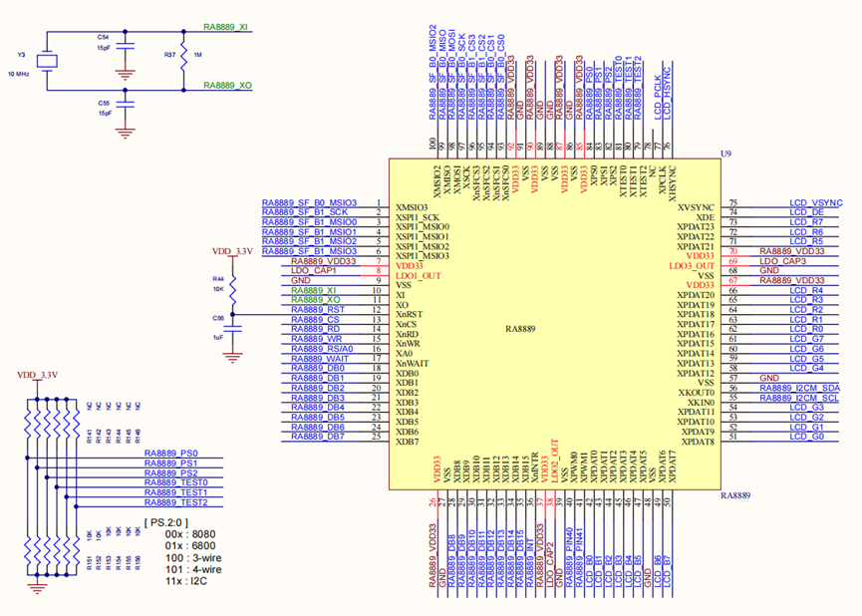Click the RA8889_RST net label on pin 12
The width and height of the screenshot is (862, 616).
point(318,310)
